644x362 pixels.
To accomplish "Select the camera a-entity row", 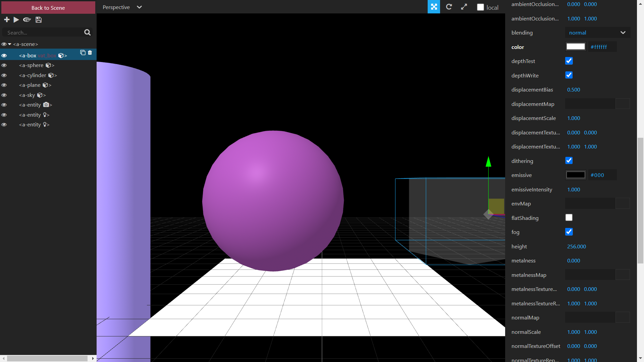I will click(x=48, y=105).
